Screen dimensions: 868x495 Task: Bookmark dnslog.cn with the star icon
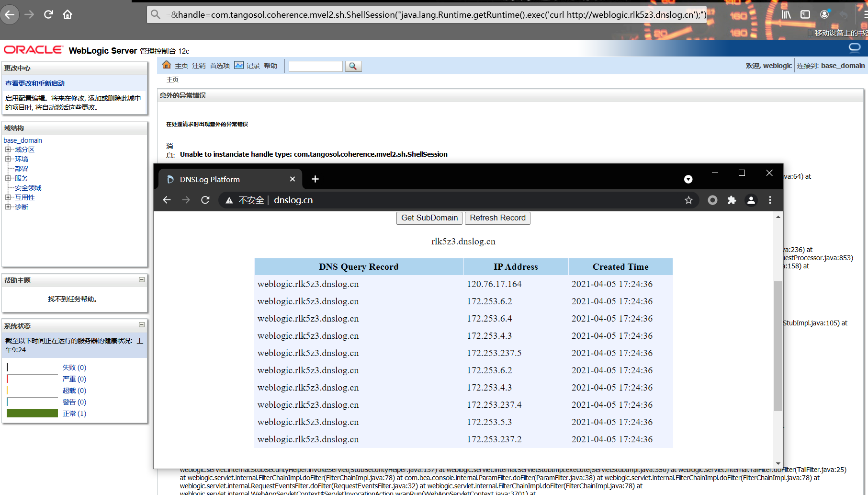pos(688,200)
